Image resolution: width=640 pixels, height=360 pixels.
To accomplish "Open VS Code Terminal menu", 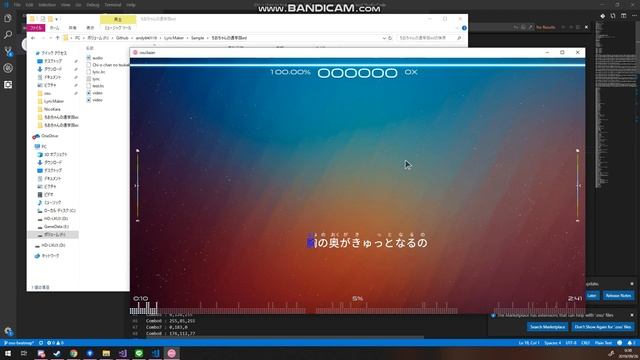I will [112, 5].
